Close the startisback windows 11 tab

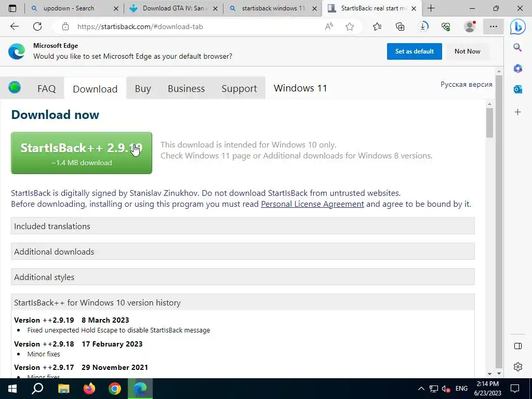click(315, 8)
